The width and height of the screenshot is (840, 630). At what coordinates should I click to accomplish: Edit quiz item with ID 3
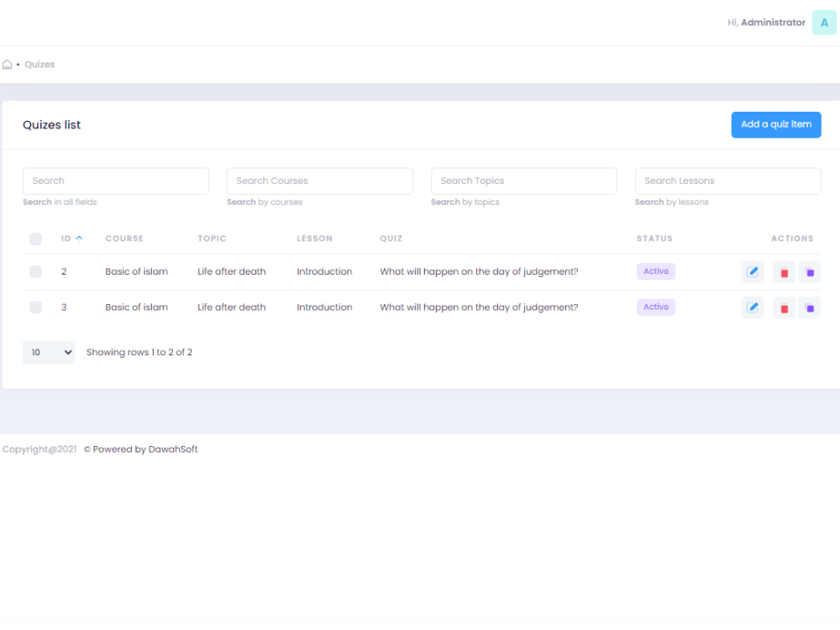pos(752,307)
